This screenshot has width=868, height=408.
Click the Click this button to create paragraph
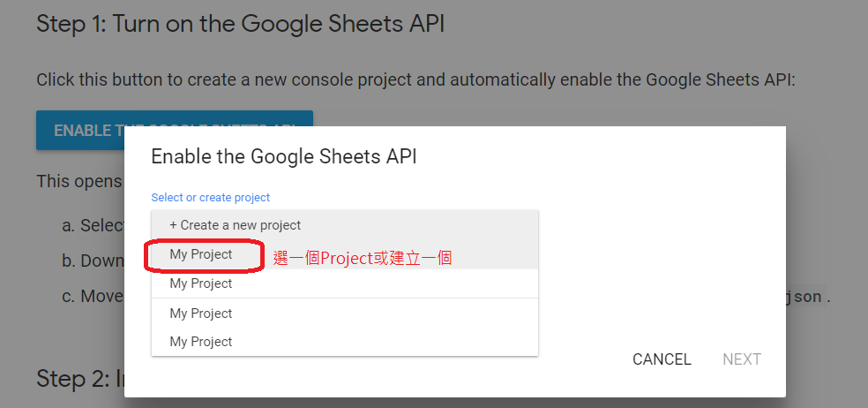pyautogui.click(x=415, y=80)
